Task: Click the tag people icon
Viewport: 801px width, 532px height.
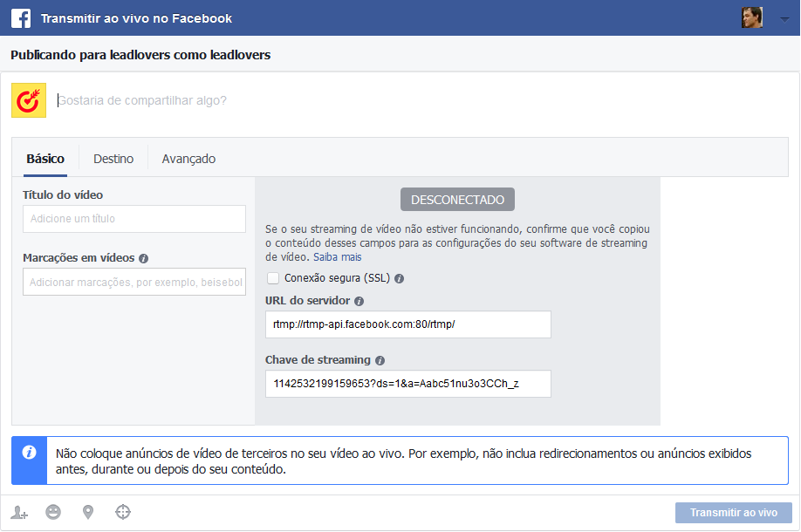Action: pos(20,513)
